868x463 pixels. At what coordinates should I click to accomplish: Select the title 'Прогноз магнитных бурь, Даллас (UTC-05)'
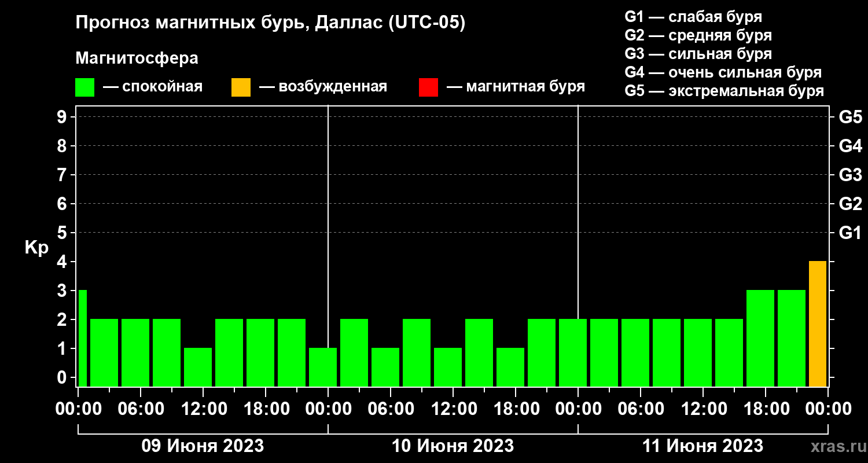pyautogui.click(x=270, y=23)
